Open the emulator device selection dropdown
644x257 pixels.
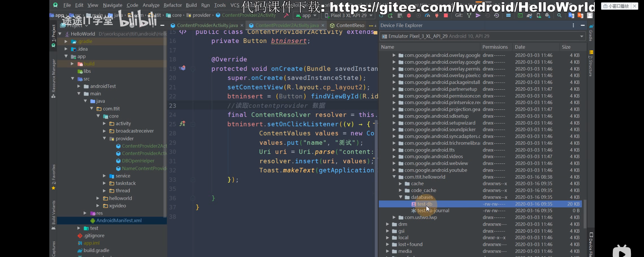click(x=482, y=36)
